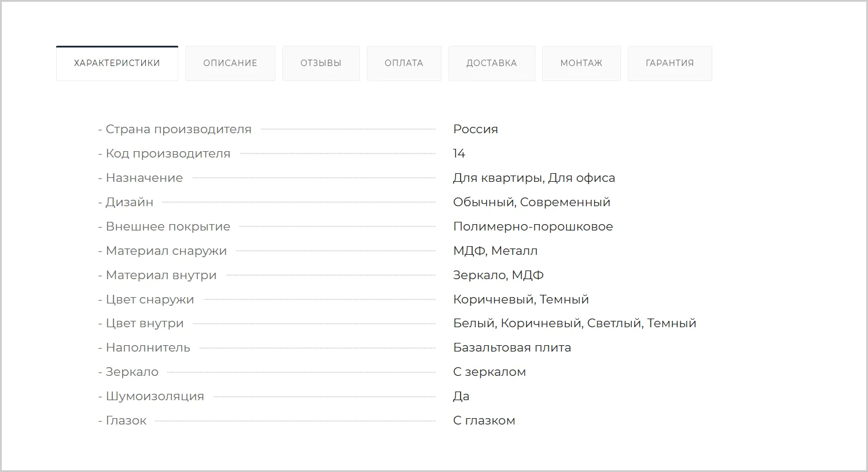Click the value Полимерно-порошковое
The image size is (868, 472).
click(533, 226)
